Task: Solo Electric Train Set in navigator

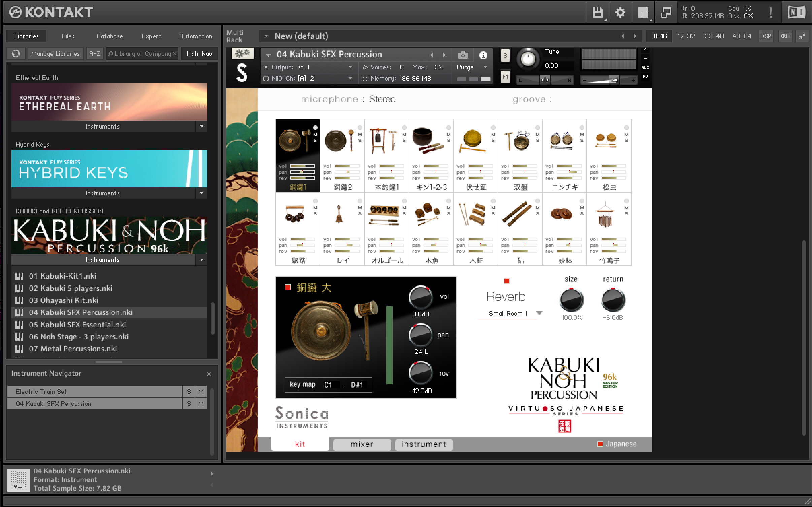Action: pos(189,392)
